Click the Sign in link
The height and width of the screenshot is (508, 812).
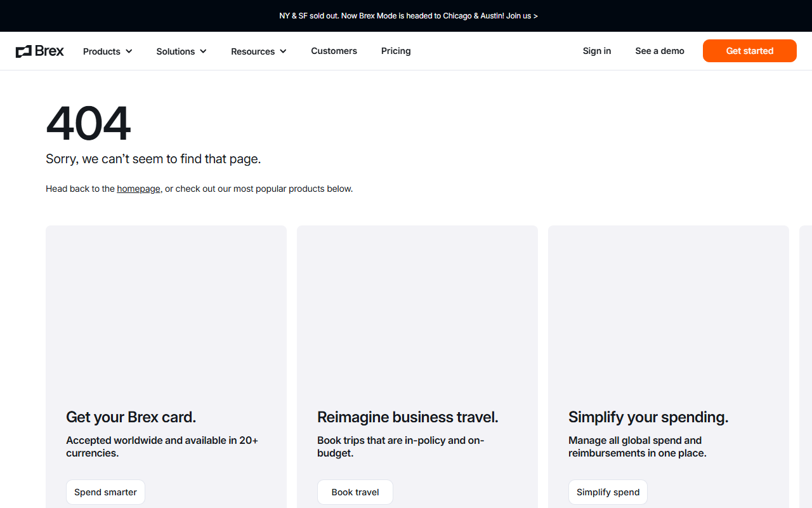(x=597, y=51)
